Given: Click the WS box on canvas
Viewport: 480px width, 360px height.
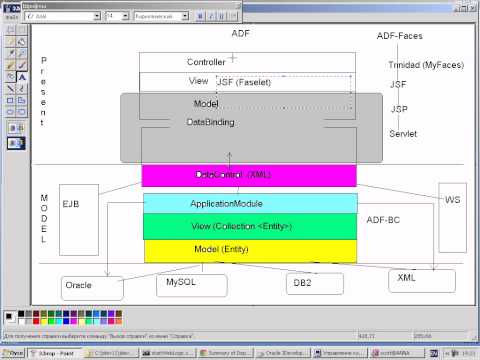Looking at the screenshot, I should pyautogui.click(x=452, y=218).
